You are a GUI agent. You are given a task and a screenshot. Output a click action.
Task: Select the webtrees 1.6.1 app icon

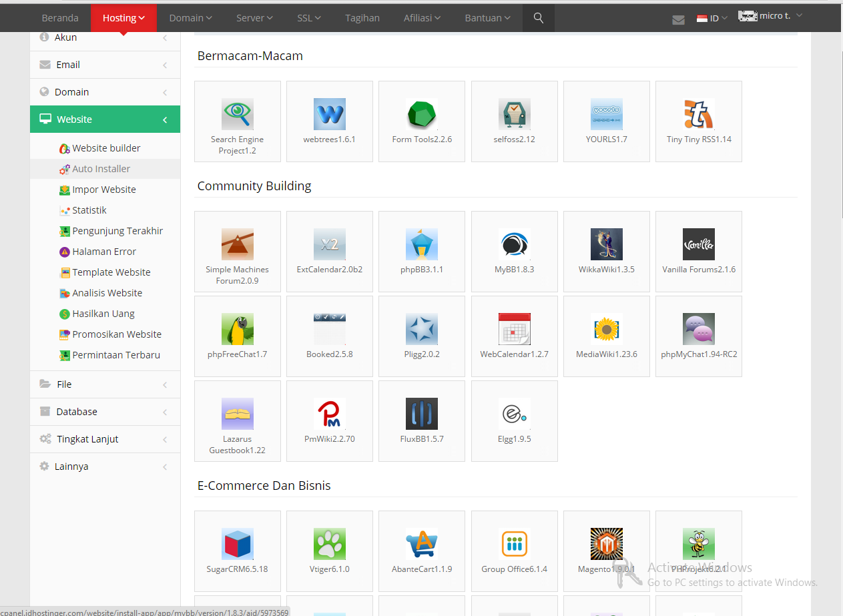click(x=330, y=114)
